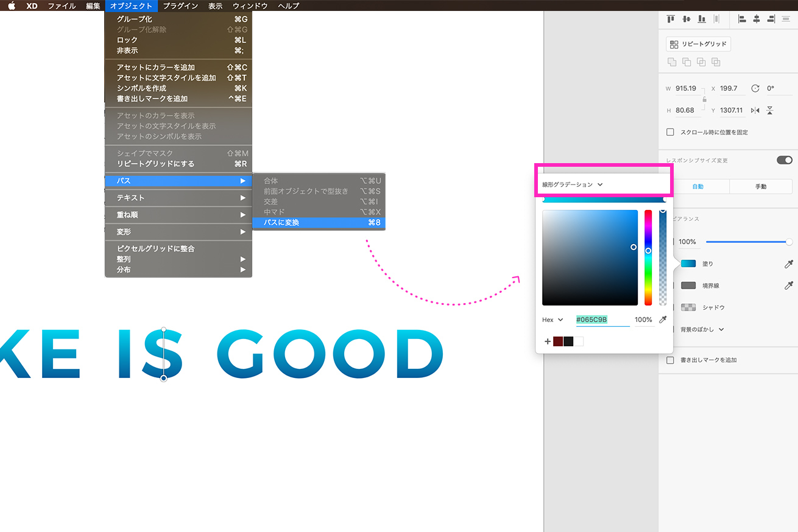This screenshot has height=532, width=798.
Task: Click the リピートグリッド button
Action: click(x=698, y=44)
